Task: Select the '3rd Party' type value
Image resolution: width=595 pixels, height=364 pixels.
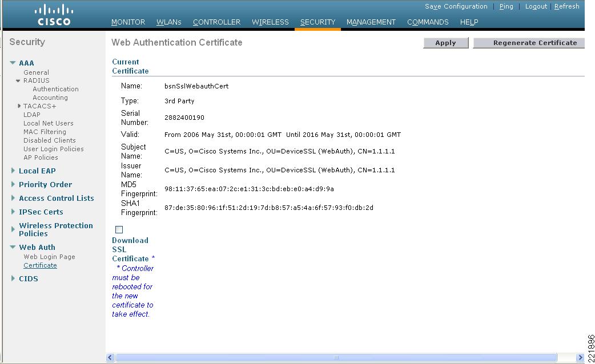Action: [179, 101]
